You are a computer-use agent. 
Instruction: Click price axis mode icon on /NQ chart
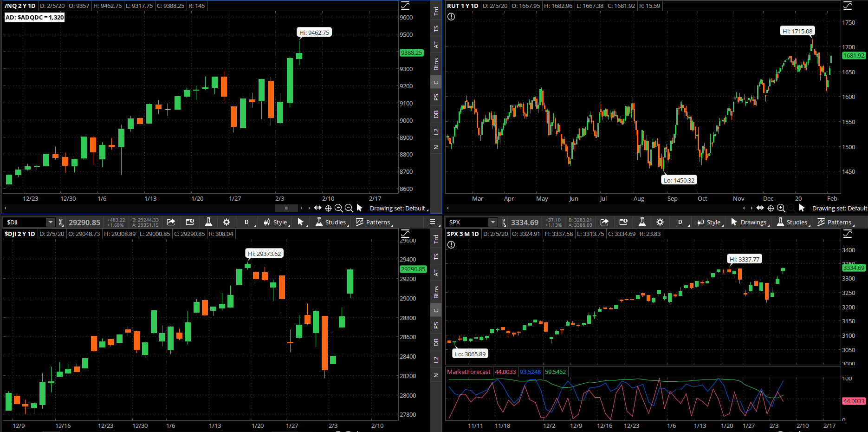tap(405, 6)
